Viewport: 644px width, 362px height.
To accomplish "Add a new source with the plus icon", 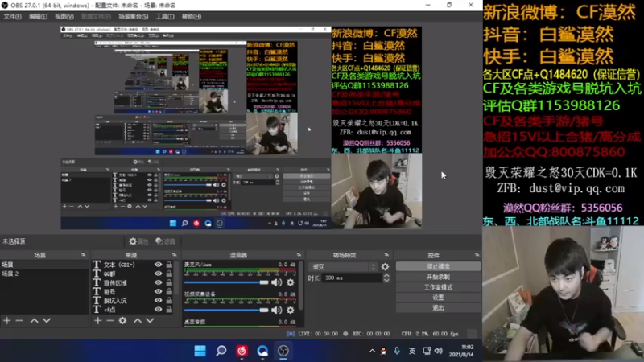I will pyautogui.click(x=97, y=320).
